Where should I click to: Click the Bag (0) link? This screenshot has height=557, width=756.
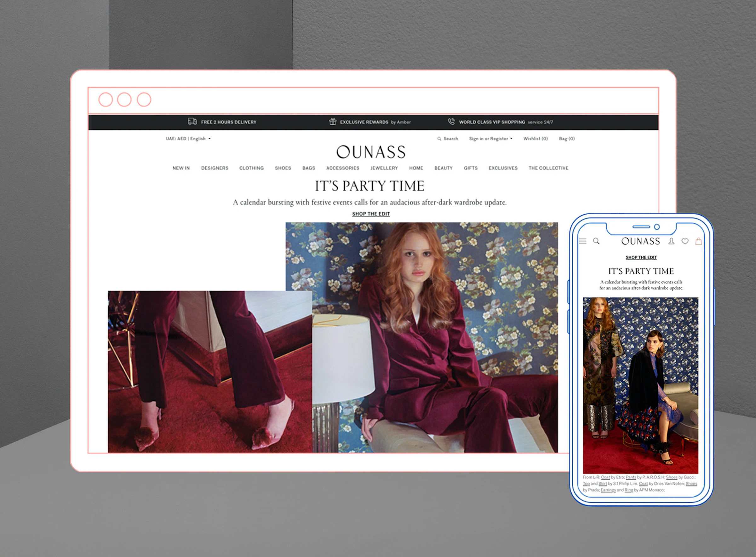567,139
